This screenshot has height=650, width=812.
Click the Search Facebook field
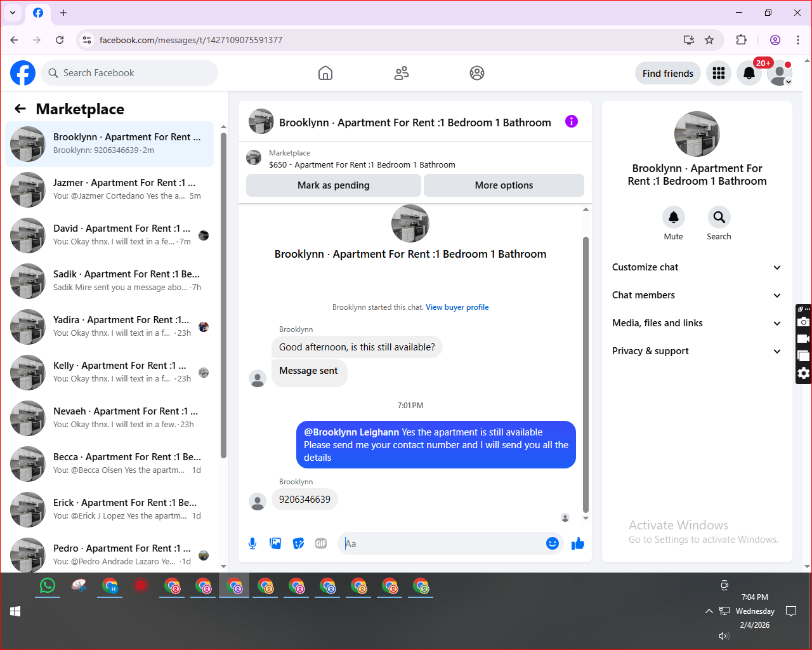pyautogui.click(x=129, y=73)
